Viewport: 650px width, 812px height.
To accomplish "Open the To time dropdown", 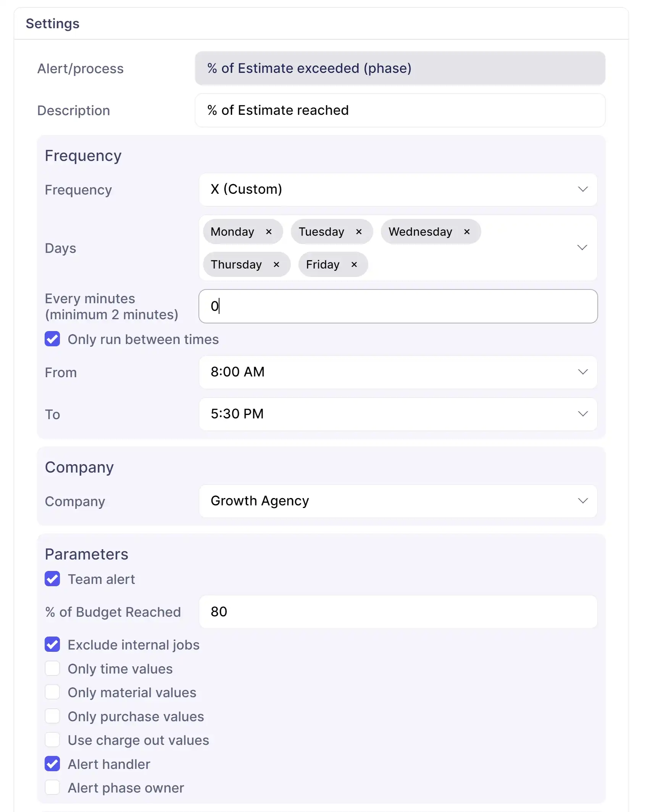I will (398, 414).
